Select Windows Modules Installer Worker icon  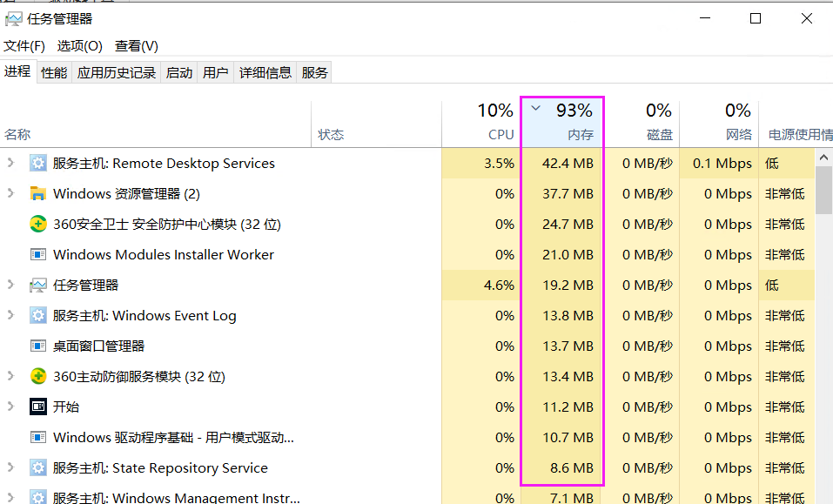pos(37,254)
